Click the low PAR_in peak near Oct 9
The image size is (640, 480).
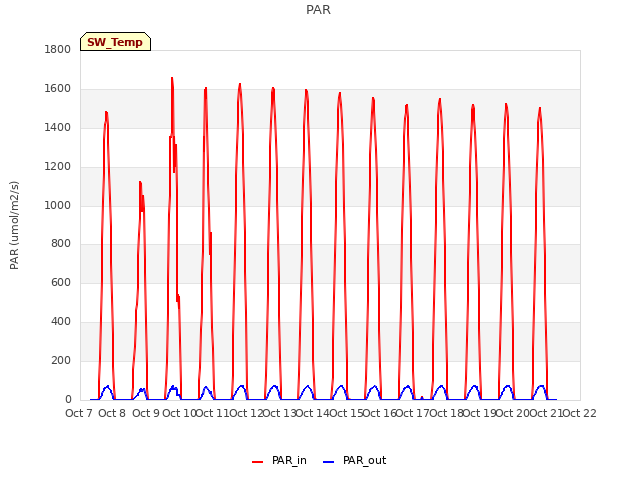tap(140, 182)
